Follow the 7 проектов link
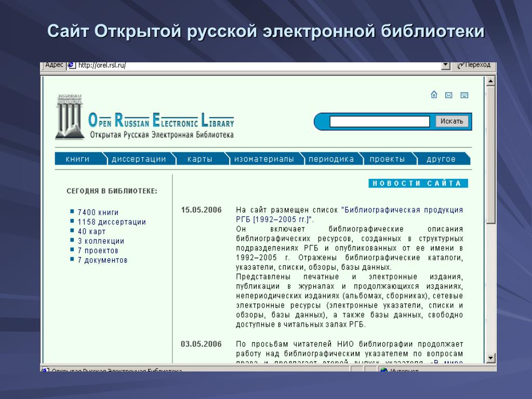 click(98, 250)
